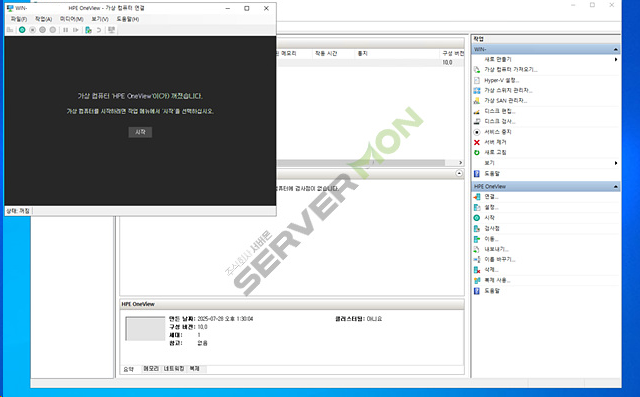Click the Reset icon in the VM connection toolbar
This screenshot has width=640, height=397.
[76, 30]
